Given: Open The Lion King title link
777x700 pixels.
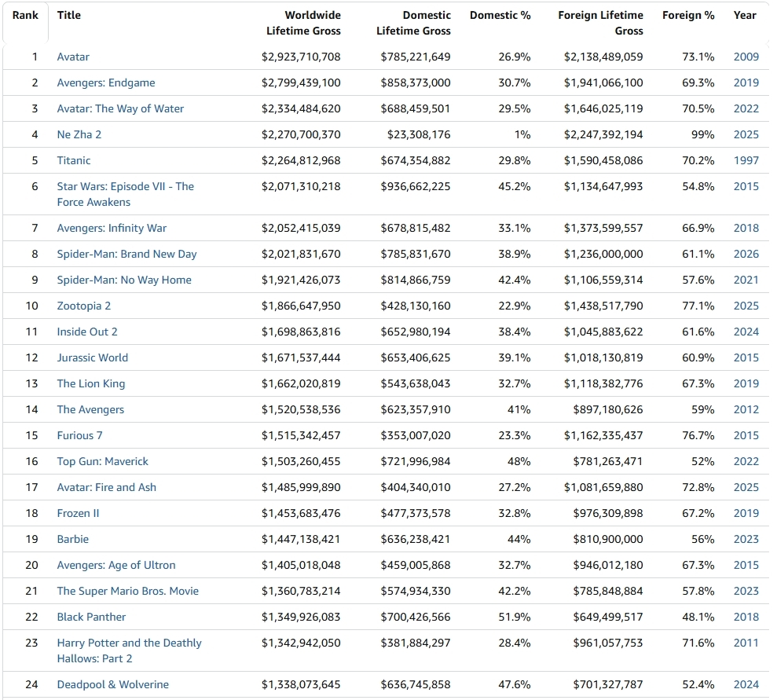Looking at the screenshot, I should [x=90, y=384].
